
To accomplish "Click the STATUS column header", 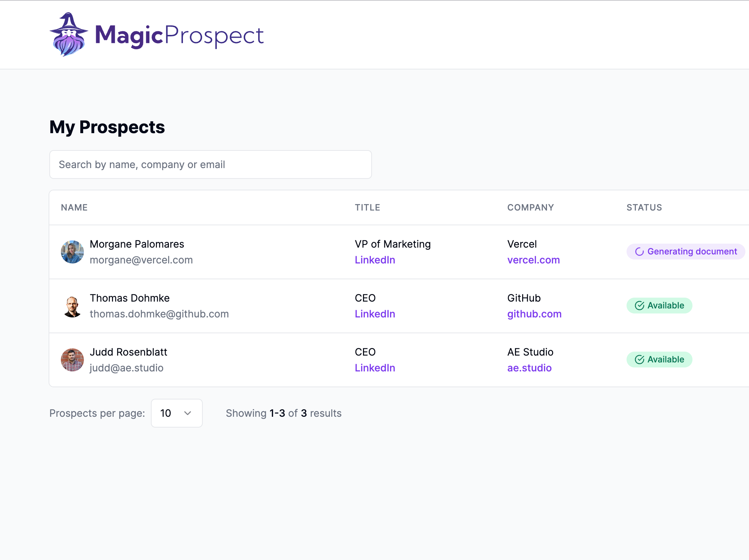I will point(644,207).
